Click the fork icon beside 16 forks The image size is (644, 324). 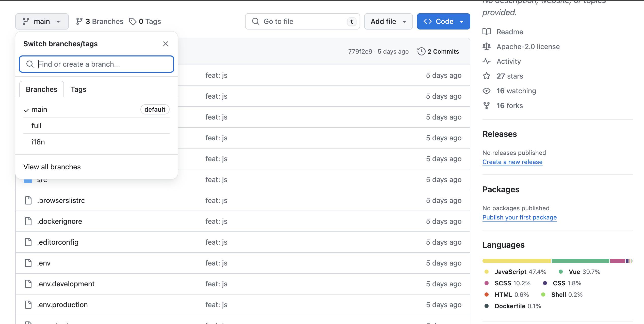coord(487,106)
